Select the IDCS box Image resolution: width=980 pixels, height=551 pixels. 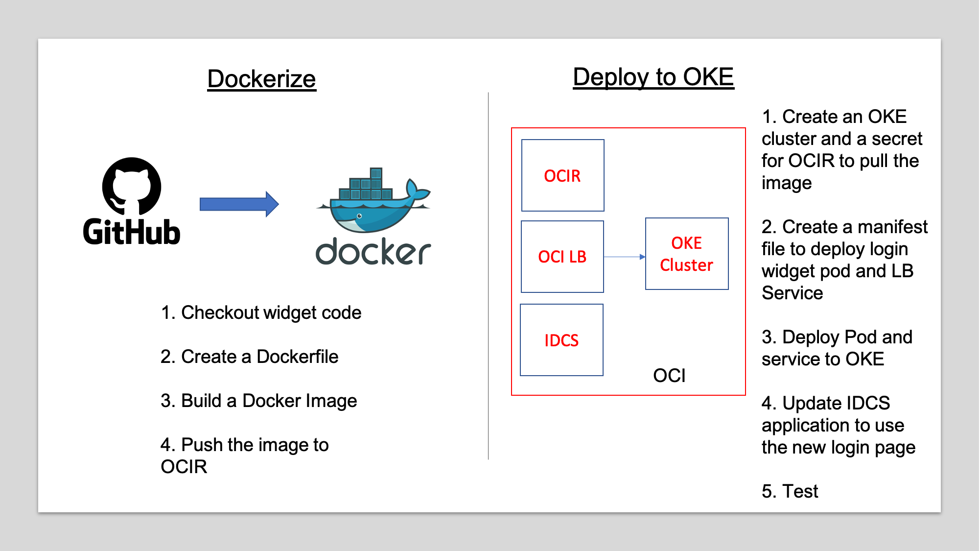tap(561, 340)
